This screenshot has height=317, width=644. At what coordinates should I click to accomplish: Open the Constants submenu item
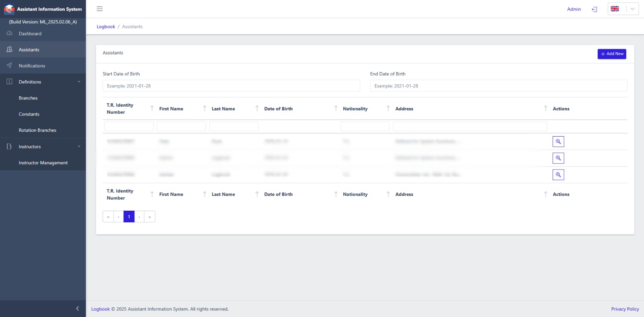[x=29, y=114]
